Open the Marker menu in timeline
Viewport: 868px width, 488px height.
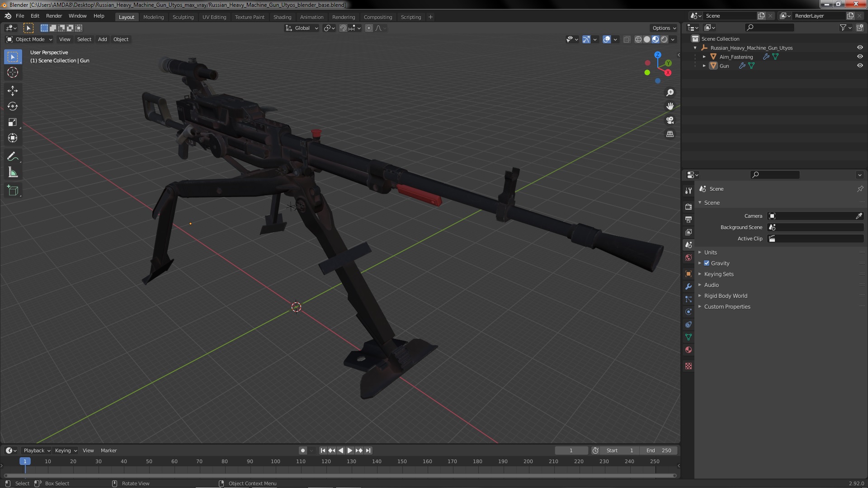tap(108, 450)
